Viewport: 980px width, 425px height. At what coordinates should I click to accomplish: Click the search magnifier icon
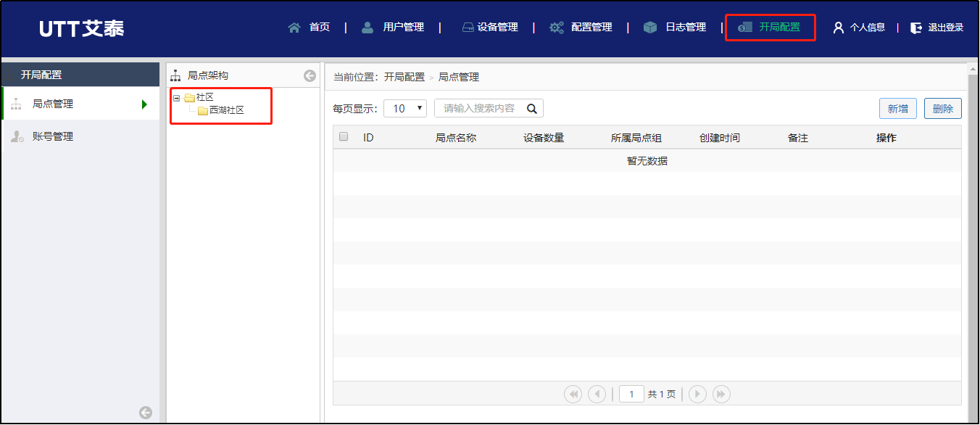(531, 109)
